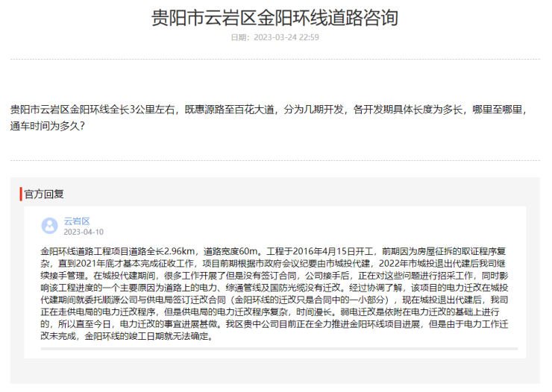Click reply line starting 续接手管理
The height and width of the screenshot is (392, 552).
click(275, 276)
